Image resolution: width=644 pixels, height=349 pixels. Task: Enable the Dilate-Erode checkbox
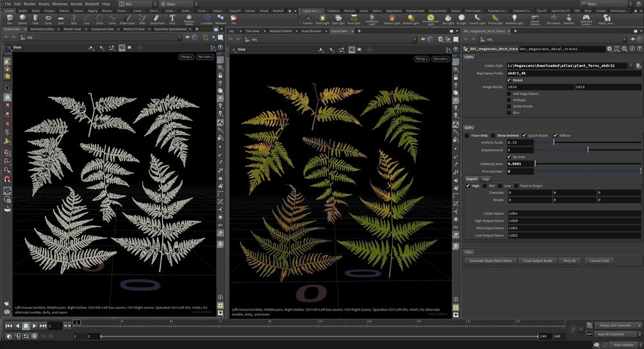pos(509,106)
